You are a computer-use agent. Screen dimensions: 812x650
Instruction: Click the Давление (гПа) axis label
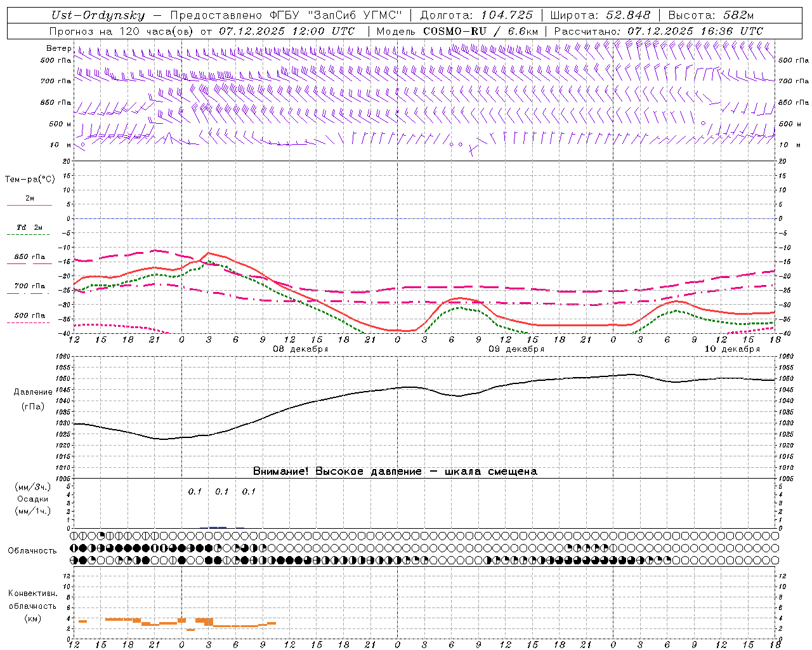coord(31,399)
